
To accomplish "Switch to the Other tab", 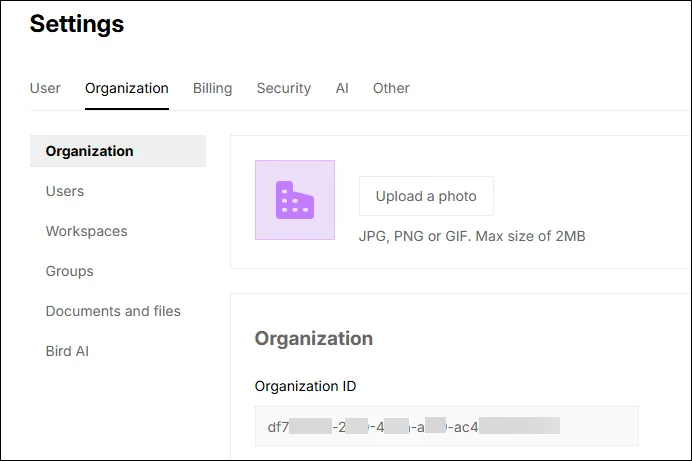I will pyautogui.click(x=391, y=88).
